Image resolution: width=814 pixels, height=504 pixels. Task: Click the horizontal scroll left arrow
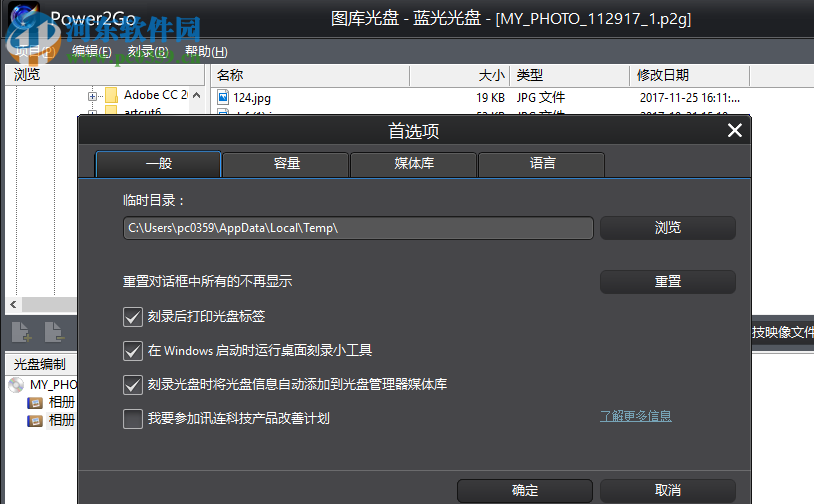(x=13, y=305)
